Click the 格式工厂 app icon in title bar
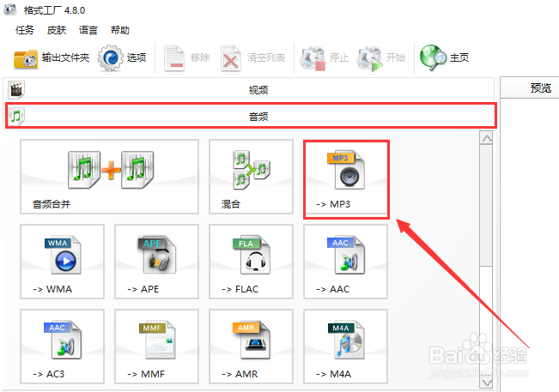 click(10, 9)
